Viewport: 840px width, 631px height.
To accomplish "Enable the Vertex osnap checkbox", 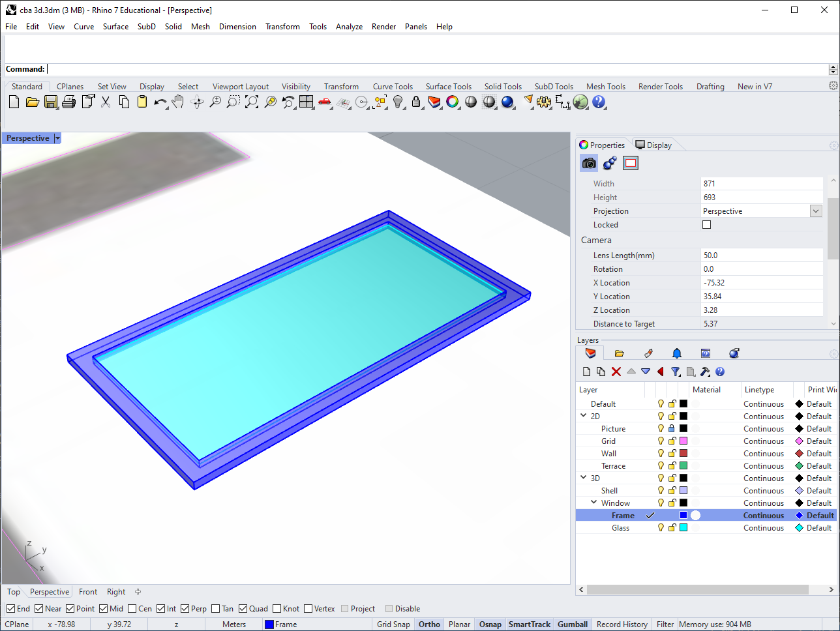I will coord(308,609).
